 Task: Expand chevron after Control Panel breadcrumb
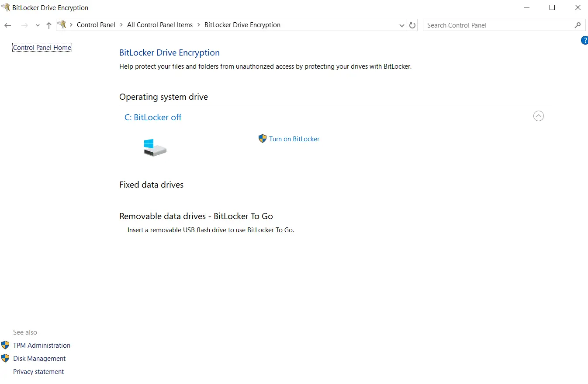coord(121,25)
